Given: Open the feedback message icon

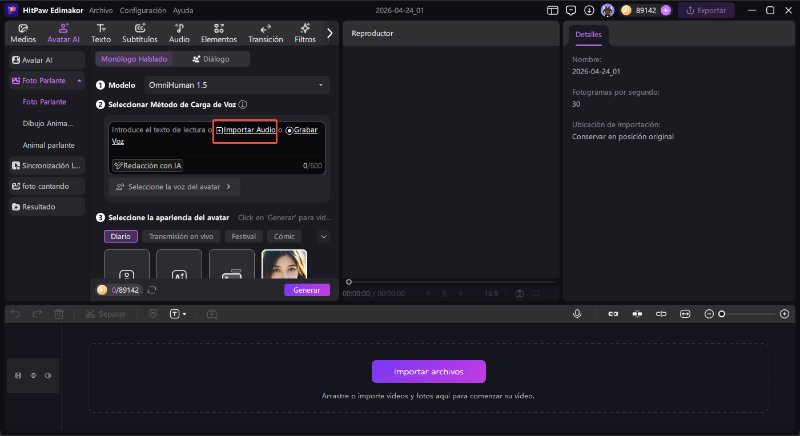Looking at the screenshot, I should pyautogui.click(x=571, y=10).
